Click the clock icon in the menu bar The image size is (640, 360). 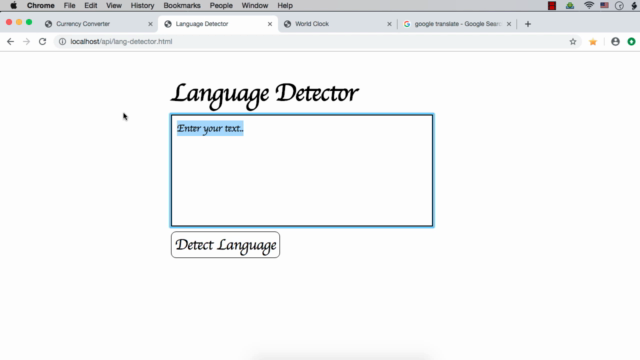pyautogui.click(x=619, y=6)
